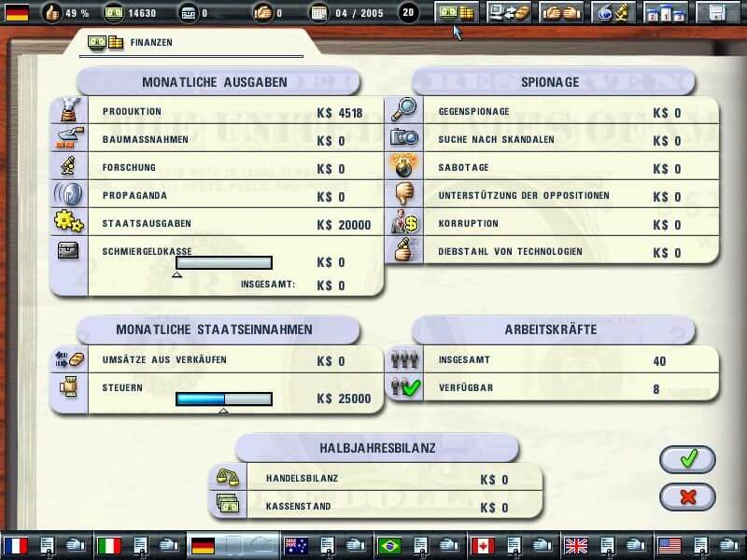The image size is (747, 560).
Task: Select the USA flag in bottom bar
Action: tap(669, 546)
